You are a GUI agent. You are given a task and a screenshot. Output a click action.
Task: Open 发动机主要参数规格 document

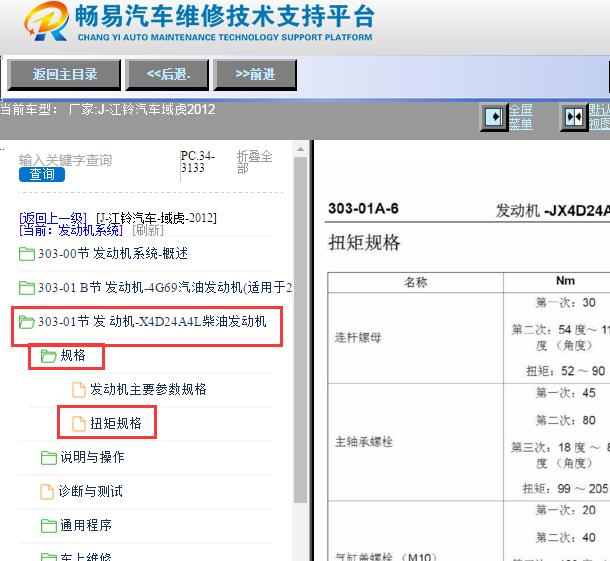pos(148,389)
